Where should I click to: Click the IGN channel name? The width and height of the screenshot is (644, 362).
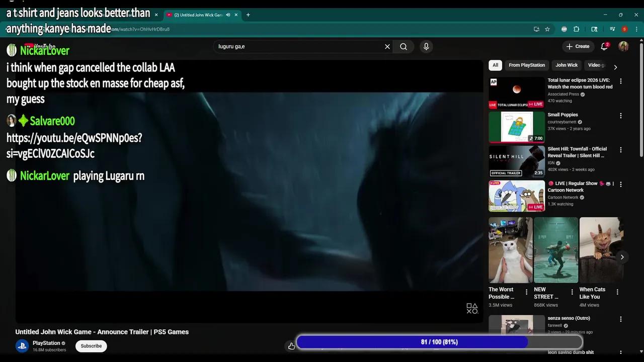(551, 163)
